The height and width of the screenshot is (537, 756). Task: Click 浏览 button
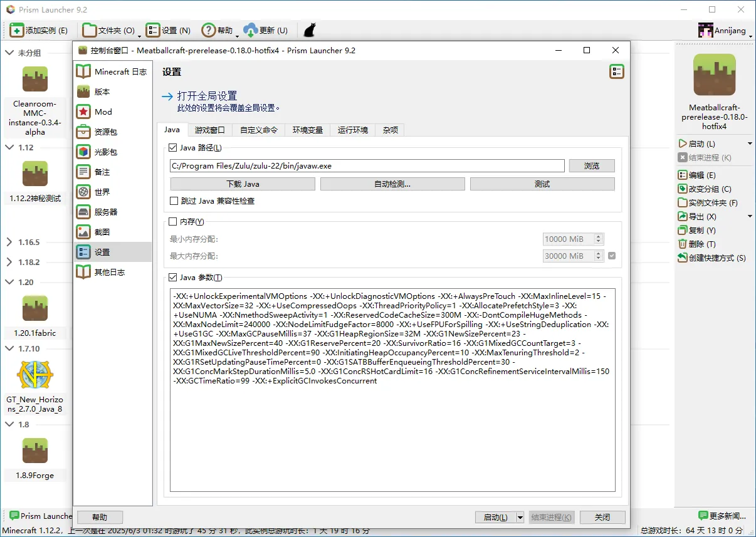point(592,165)
